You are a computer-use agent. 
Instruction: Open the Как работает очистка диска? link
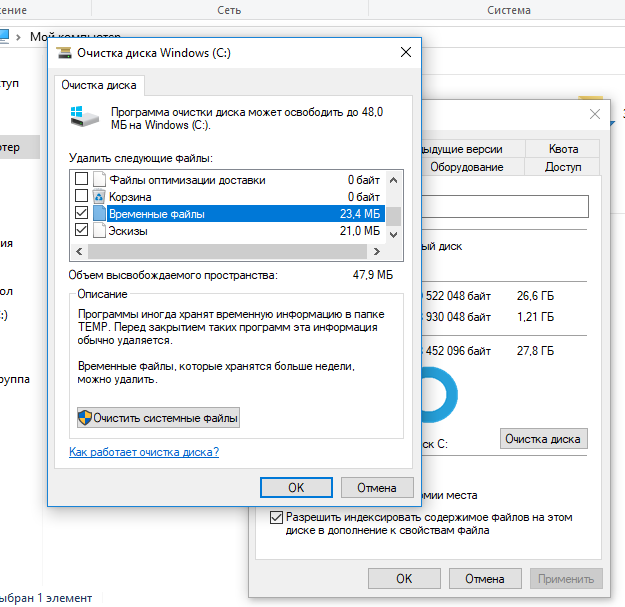point(144,452)
